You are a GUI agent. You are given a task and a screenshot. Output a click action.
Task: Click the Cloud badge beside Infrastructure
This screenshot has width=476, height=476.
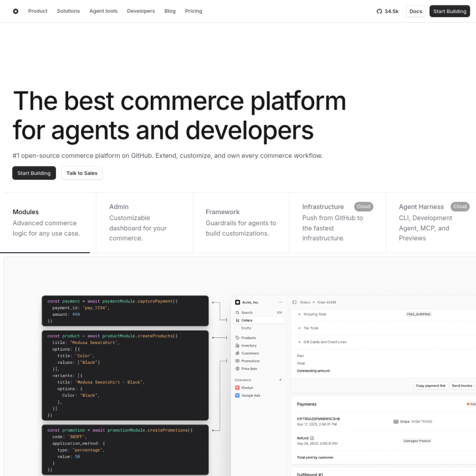click(363, 207)
